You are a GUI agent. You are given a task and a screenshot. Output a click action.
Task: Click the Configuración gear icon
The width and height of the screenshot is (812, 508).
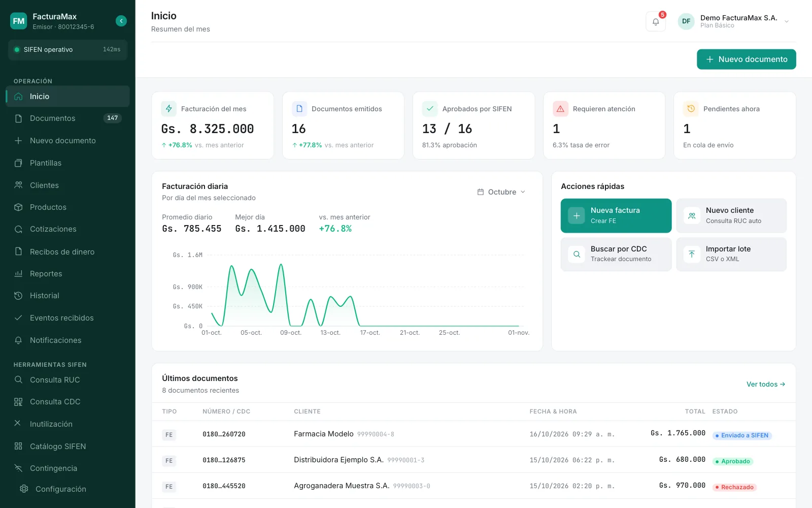point(24,489)
